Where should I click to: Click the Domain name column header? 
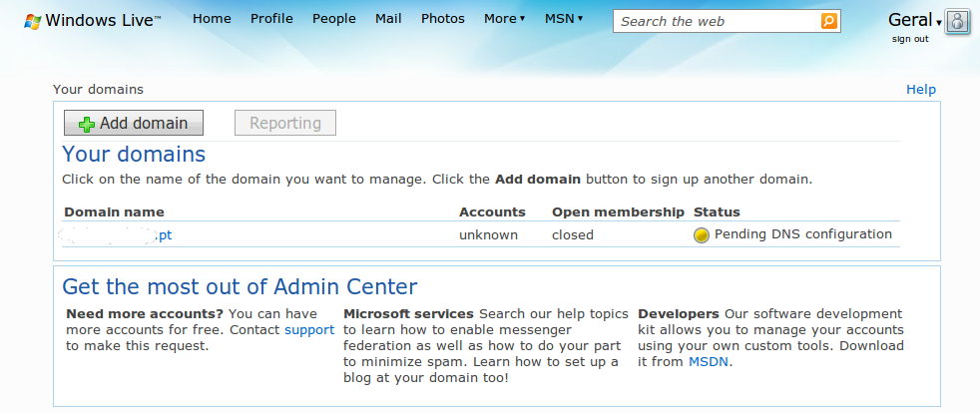(x=115, y=212)
